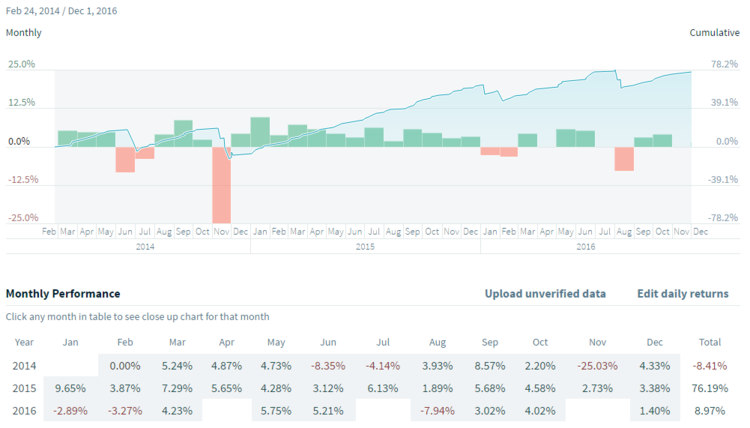Select August 2015 1.89% cell
Image resolution: width=750 pixels, height=428 pixels.
click(437, 388)
